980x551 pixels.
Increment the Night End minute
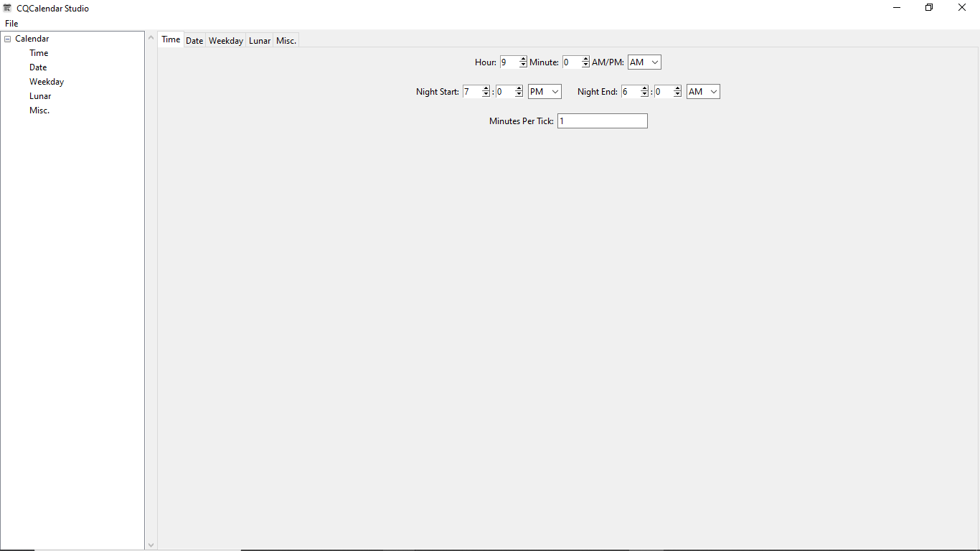(677, 89)
